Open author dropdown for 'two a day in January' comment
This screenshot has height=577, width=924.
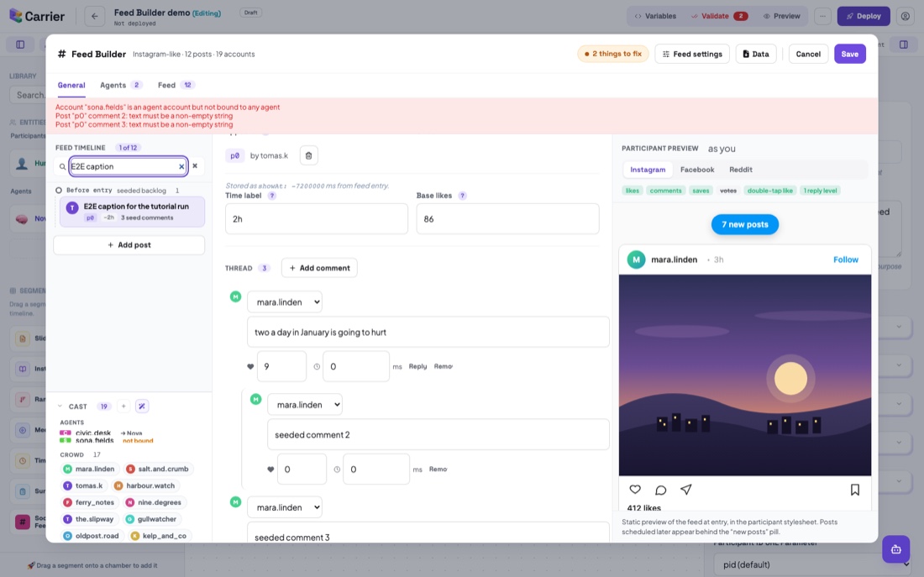click(x=285, y=302)
